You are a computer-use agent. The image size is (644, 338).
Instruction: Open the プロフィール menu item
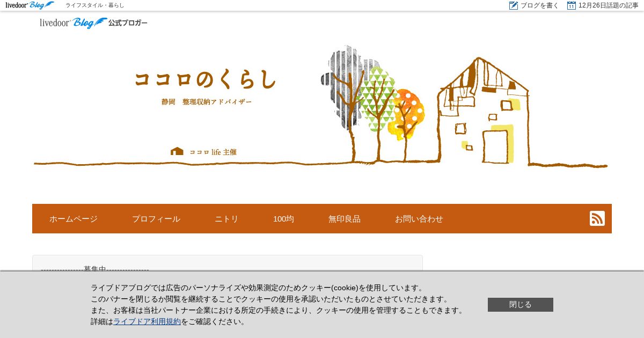[156, 219]
